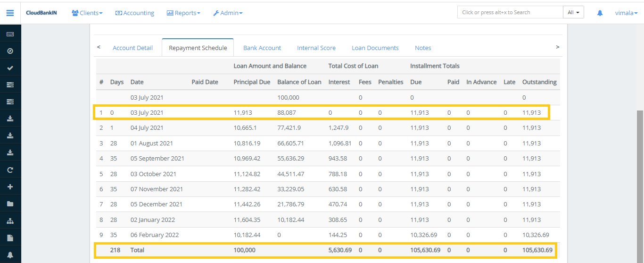Click the hierarchy sitemap icon in sidebar
Screen dimensions: 644x263
[x=10, y=221]
